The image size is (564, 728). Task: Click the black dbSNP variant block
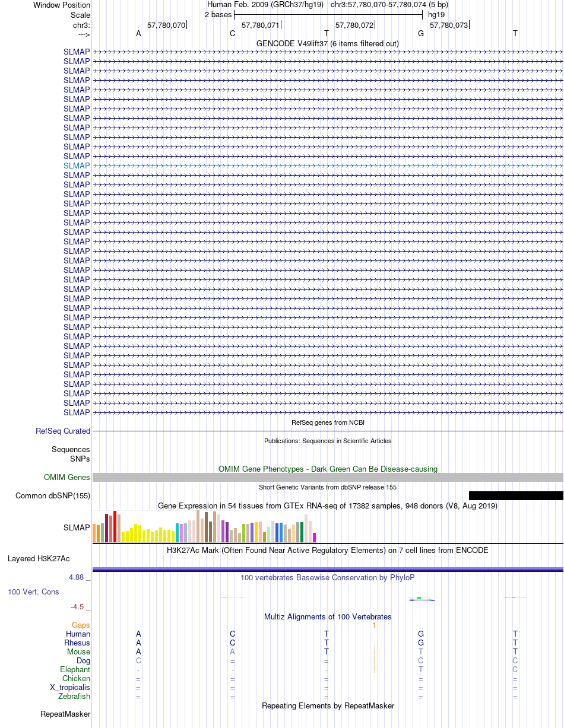(x=516, y=495)
